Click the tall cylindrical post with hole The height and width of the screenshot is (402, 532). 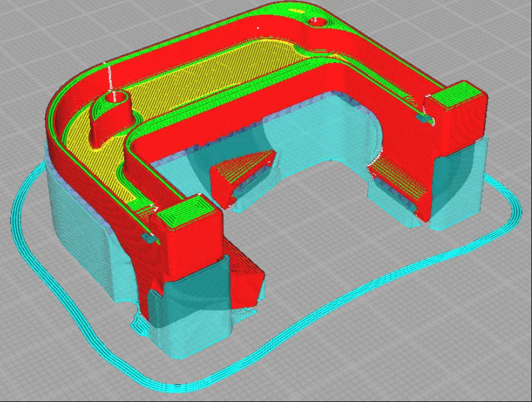coord(111,119)
